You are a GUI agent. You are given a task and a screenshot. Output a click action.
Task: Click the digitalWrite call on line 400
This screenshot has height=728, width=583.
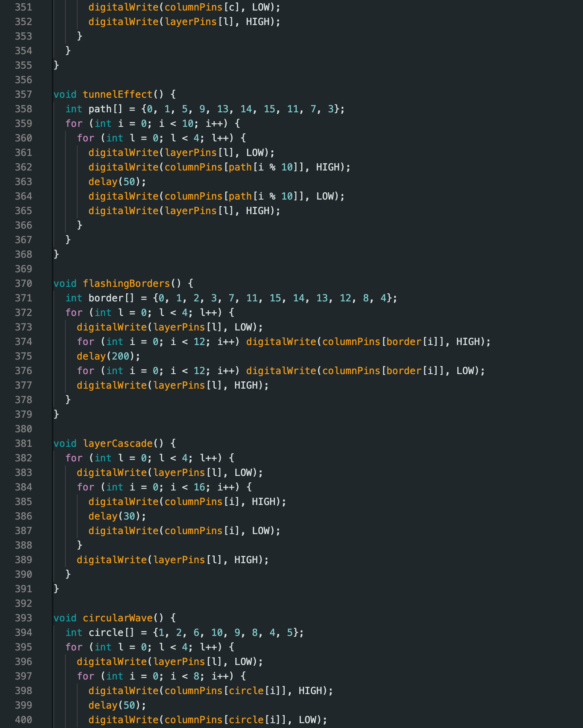(x=208, y=720)
